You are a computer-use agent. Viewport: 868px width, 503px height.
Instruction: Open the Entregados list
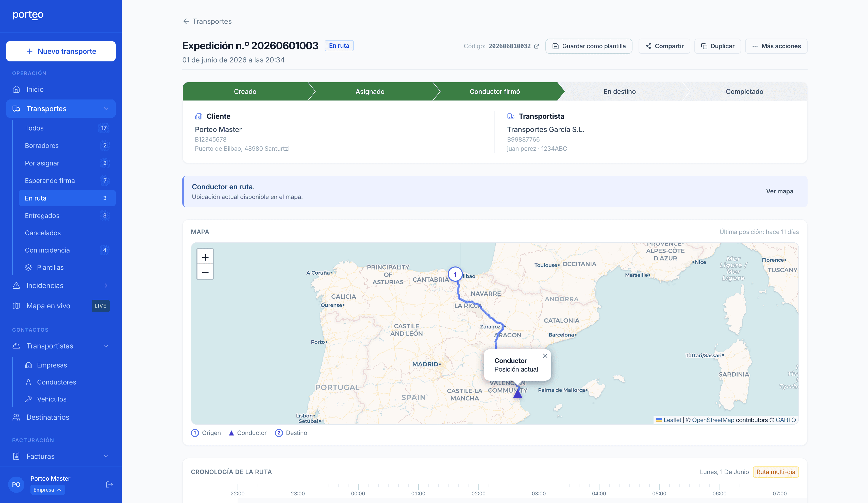pyautogui.click(x=67, y=216)
